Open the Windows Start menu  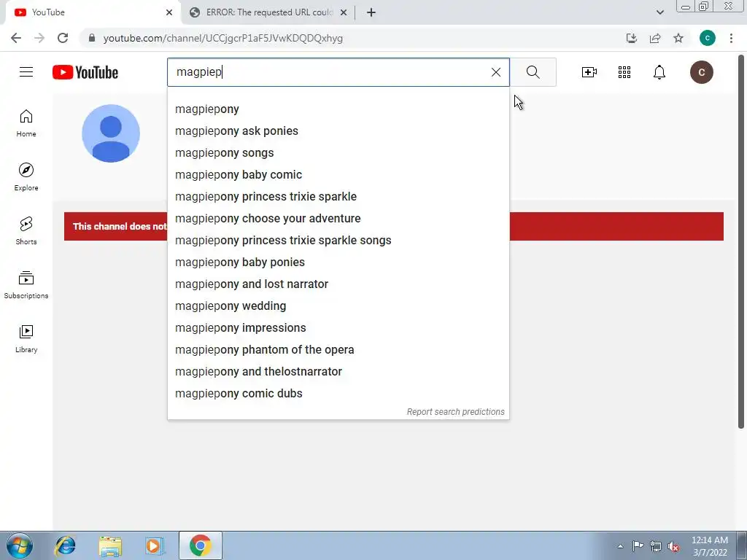[20, 545]
